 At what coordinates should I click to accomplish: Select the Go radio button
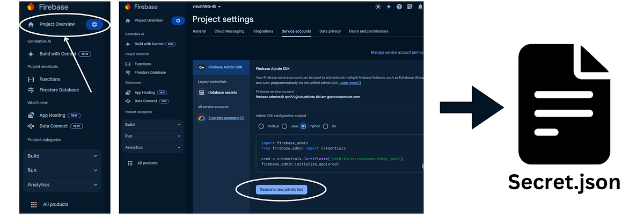(x=325, y=126)
